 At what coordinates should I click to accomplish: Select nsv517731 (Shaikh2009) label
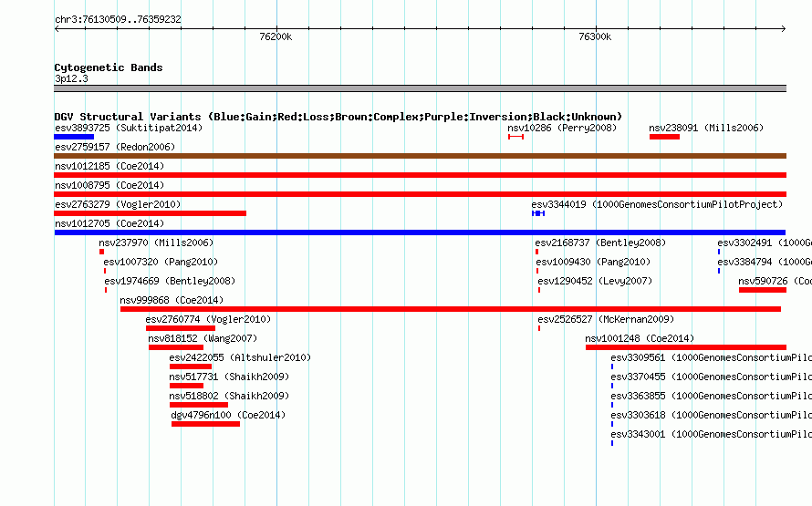pyautogui.click(x=229, y=377)
